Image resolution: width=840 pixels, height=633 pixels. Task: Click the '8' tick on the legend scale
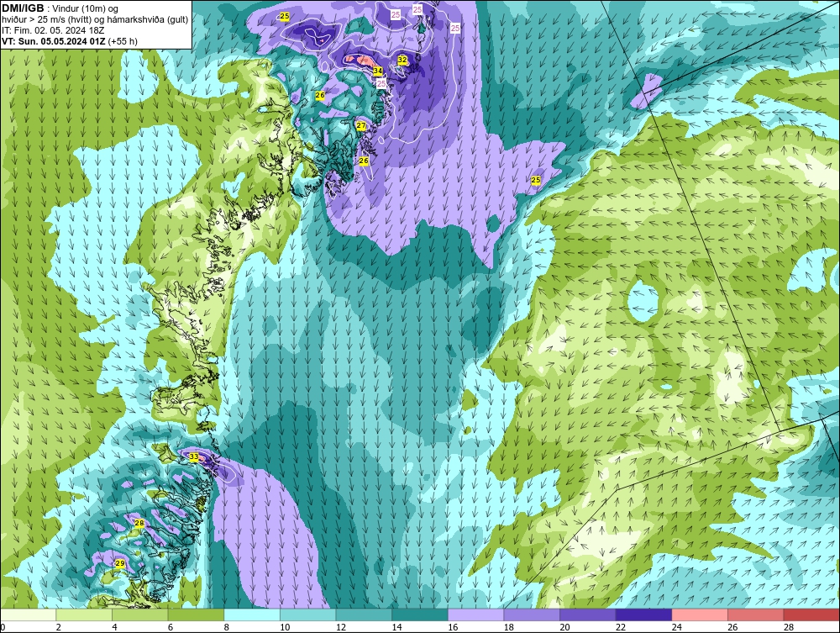[x=227, y=627]
